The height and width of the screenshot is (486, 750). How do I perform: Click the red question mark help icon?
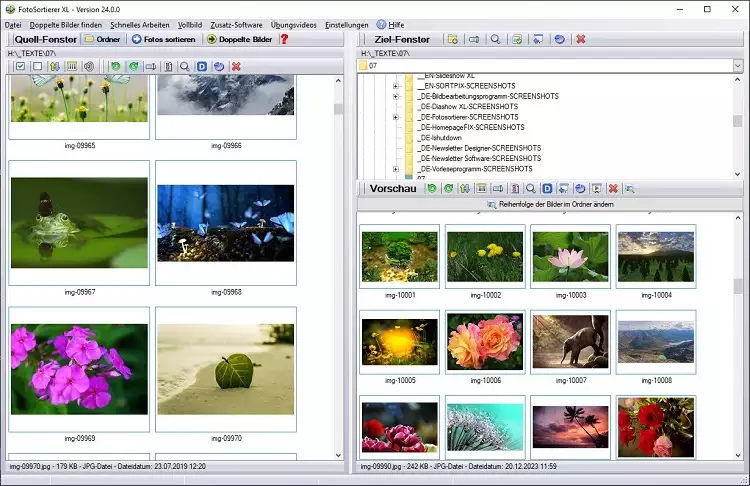tap(284, 39)
